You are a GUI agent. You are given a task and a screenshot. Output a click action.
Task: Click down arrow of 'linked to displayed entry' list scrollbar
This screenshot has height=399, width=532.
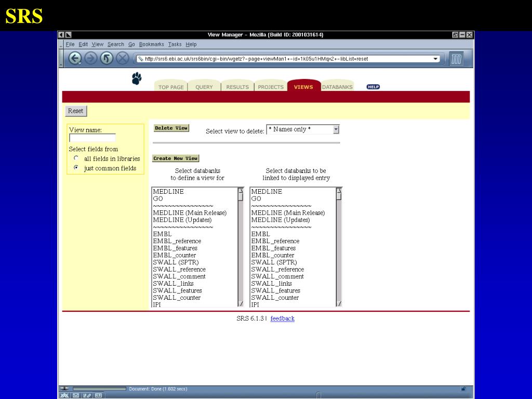(339, 303)
